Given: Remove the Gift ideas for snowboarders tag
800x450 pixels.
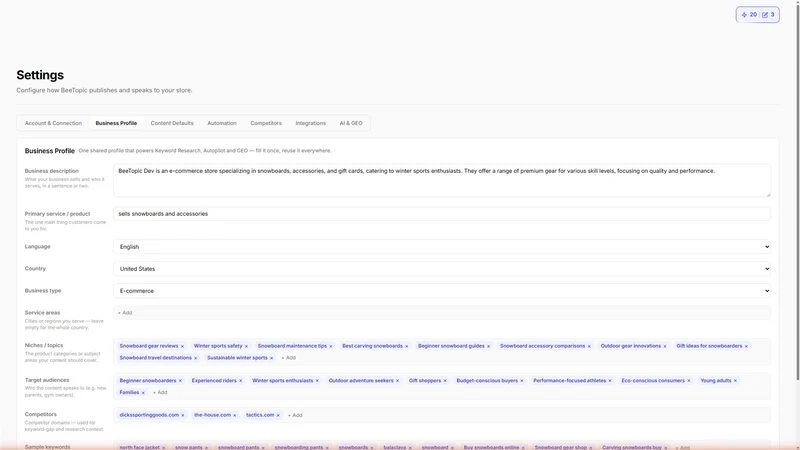Looking at the screenshot, I should (746, 346).
